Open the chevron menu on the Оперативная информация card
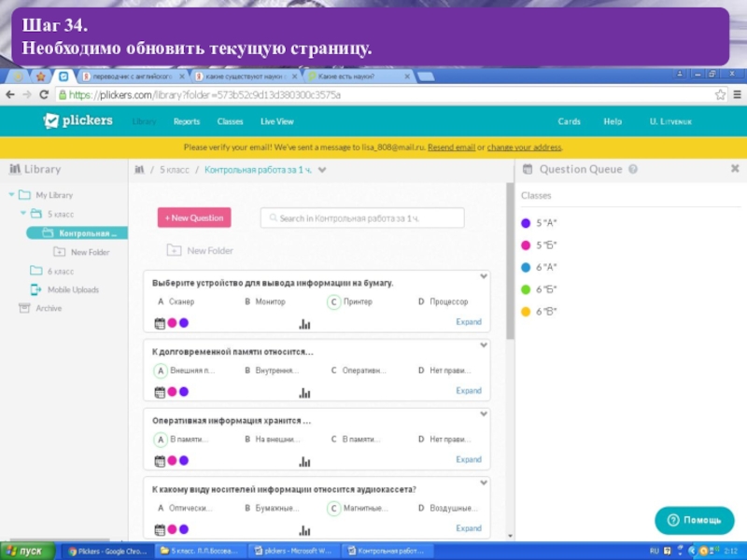Screen dimensions: 747x560 (484, 413)
